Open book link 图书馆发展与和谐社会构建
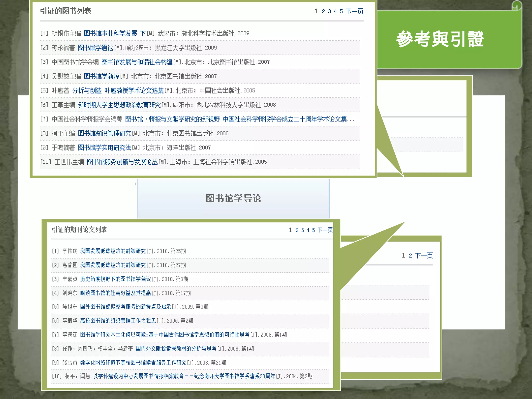 click(x=137, y=62)
